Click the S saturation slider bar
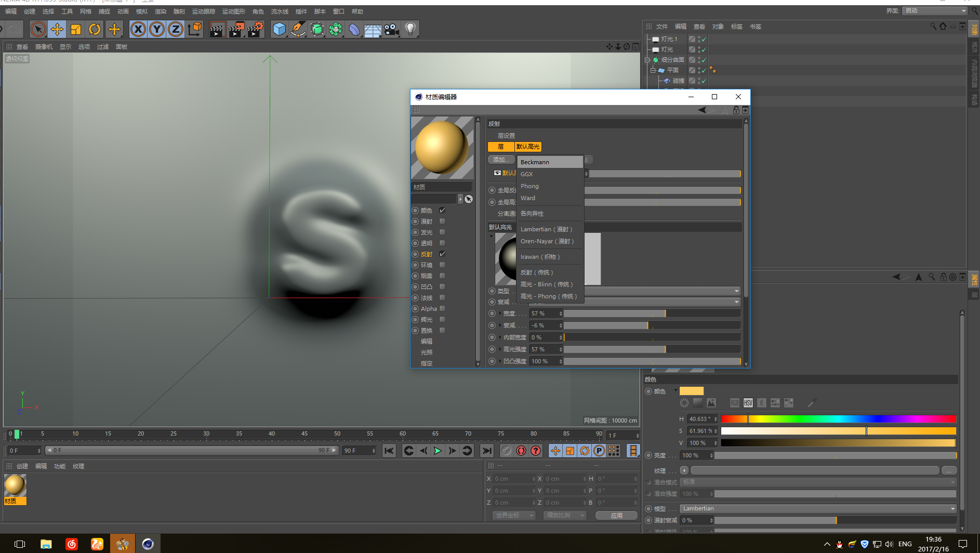Screen dimensions: 980x553 tap(838, 431)
